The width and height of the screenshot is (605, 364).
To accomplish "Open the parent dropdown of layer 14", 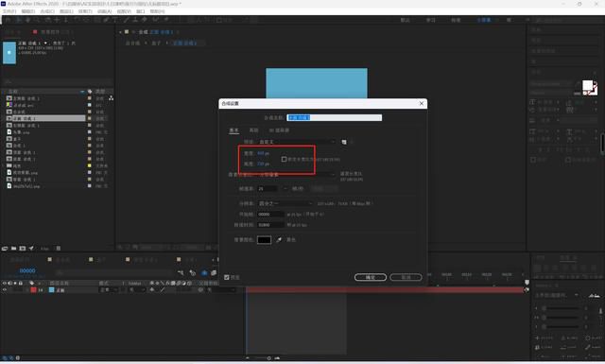I will 221,290.
